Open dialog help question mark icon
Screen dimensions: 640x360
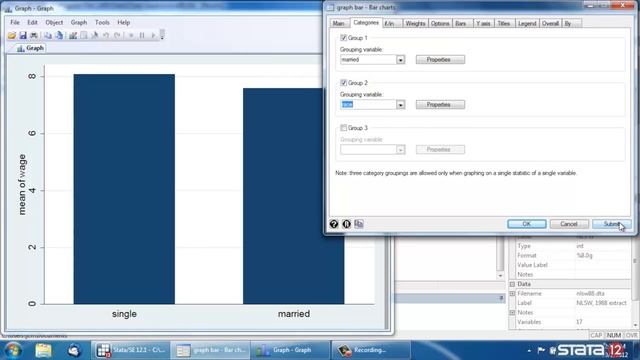(x=334, y=224)
